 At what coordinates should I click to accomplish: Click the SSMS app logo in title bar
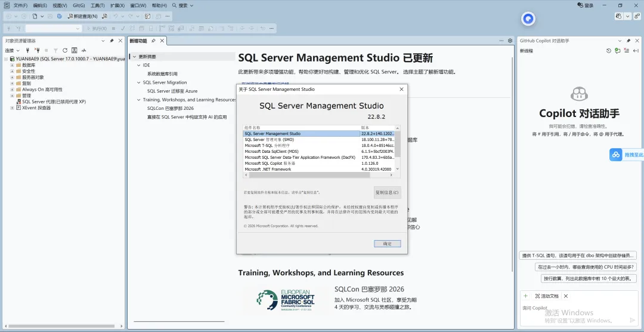click(7, 5)
